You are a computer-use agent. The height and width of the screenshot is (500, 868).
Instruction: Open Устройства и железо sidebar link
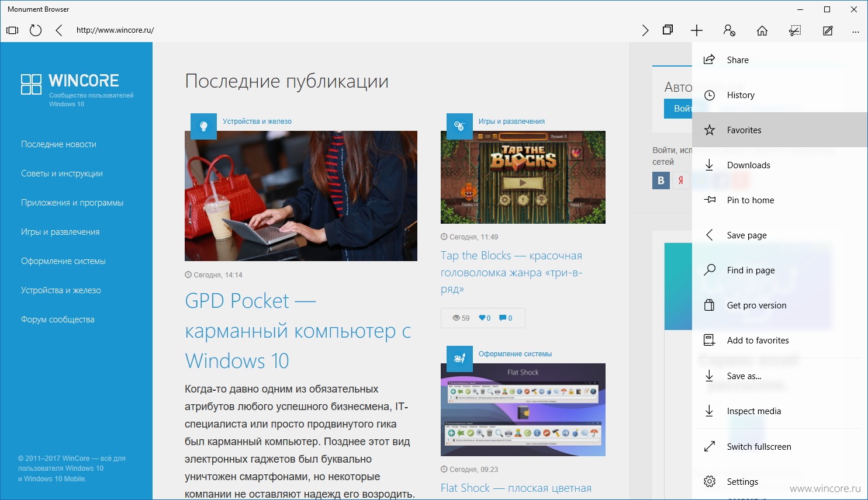coord(61,290)
